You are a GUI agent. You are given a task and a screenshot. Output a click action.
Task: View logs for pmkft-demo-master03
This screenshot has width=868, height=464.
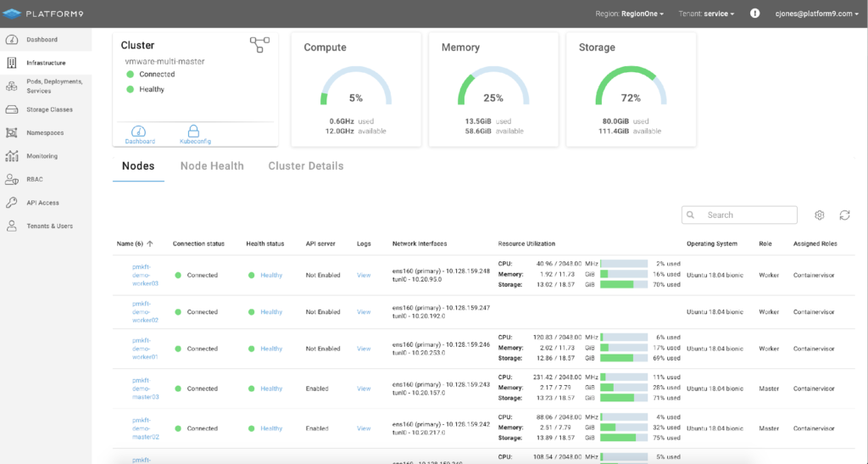point(364,389)
